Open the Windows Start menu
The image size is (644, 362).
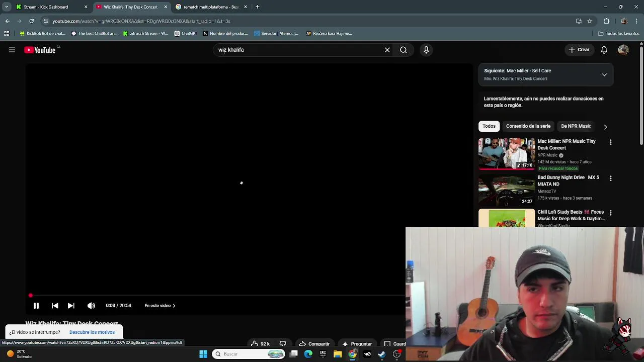(x=203, y=354)
